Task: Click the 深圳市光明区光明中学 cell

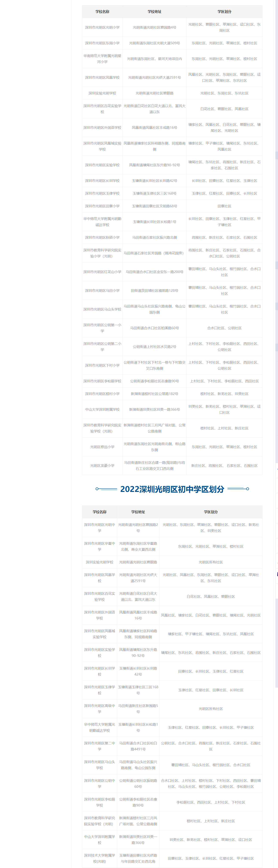Action: pos(100,528)
